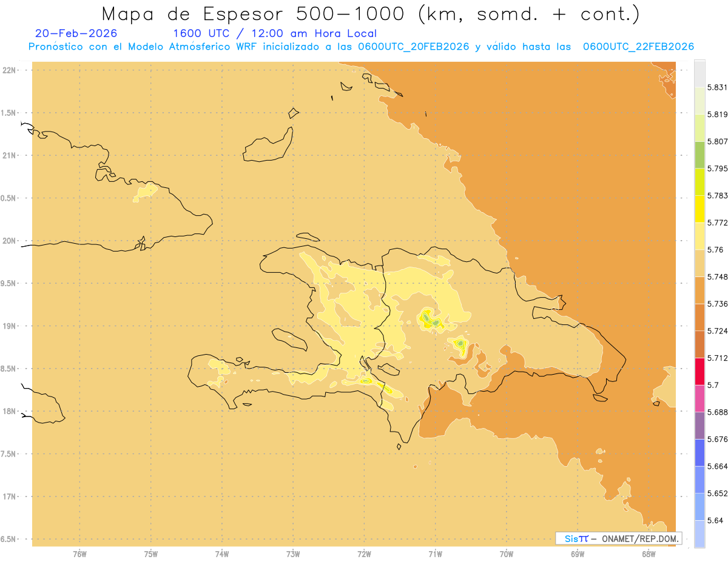728x562 pixels.
Task: Select the 5.64 colorbar label
Action: pos(715,520)
